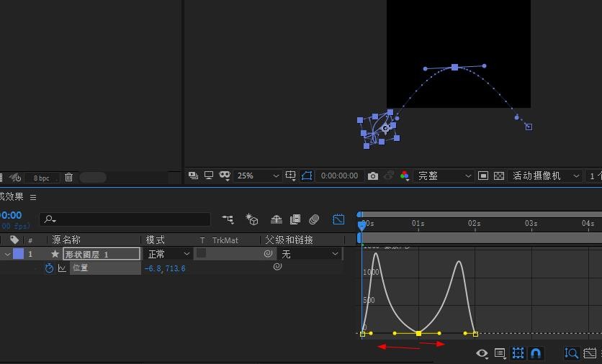Click the 03s mark on the time ruler
The height and width of the screenshot is (364, 602).
point(531,223)
